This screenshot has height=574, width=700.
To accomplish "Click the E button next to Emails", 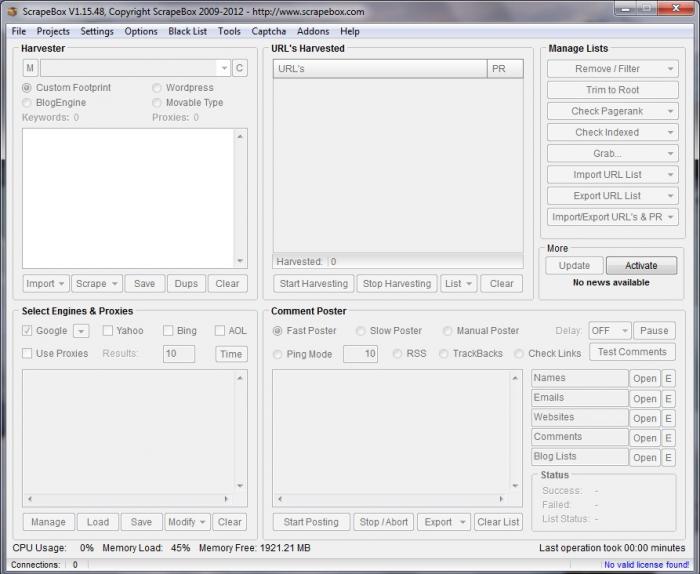I will coord(668,399).
